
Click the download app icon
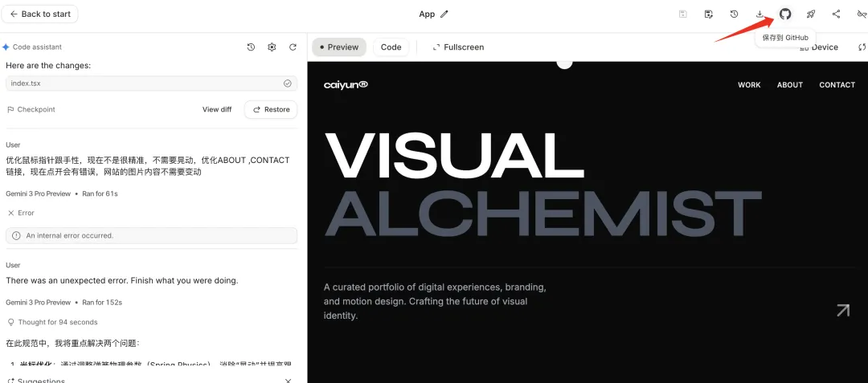[759, 14]
